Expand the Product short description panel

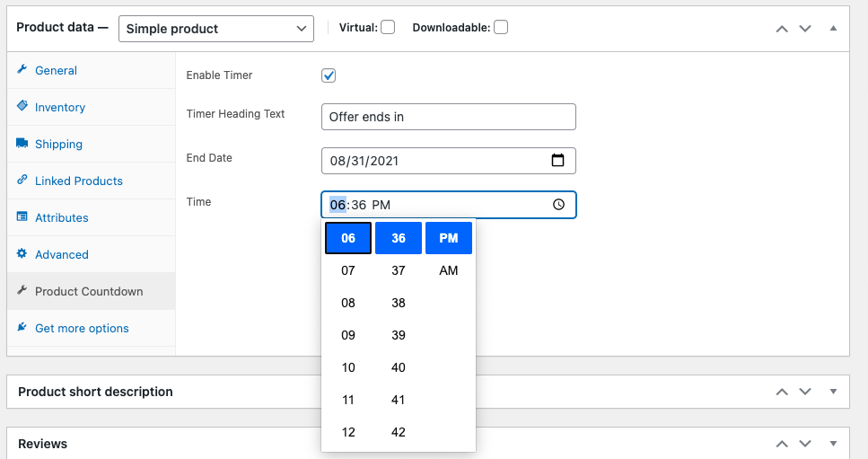[x=833, y=392]
